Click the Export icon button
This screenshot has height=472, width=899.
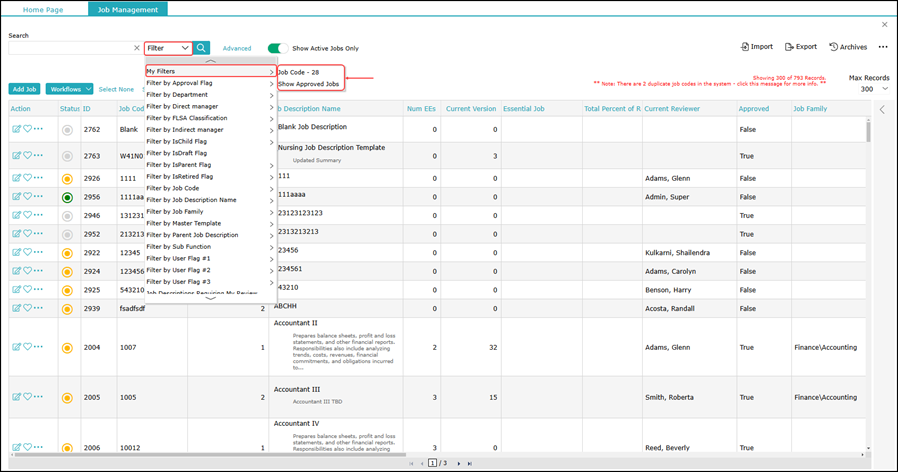click(x=800, y=46)
